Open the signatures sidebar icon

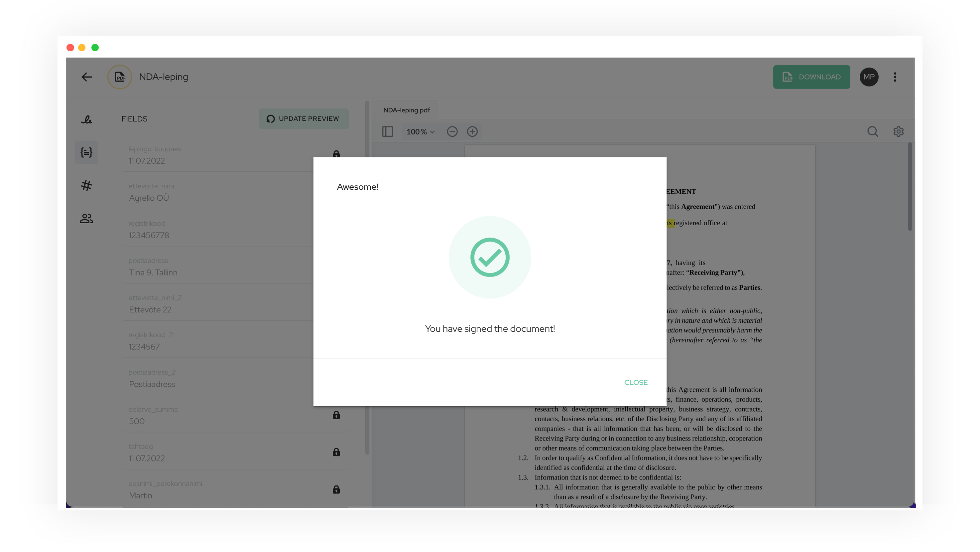(86, 119)
